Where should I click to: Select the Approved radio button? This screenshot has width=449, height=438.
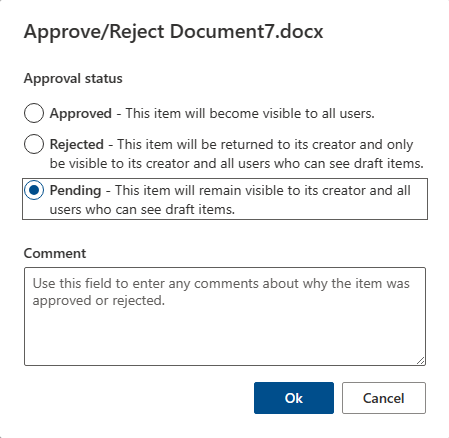[34, 113]
